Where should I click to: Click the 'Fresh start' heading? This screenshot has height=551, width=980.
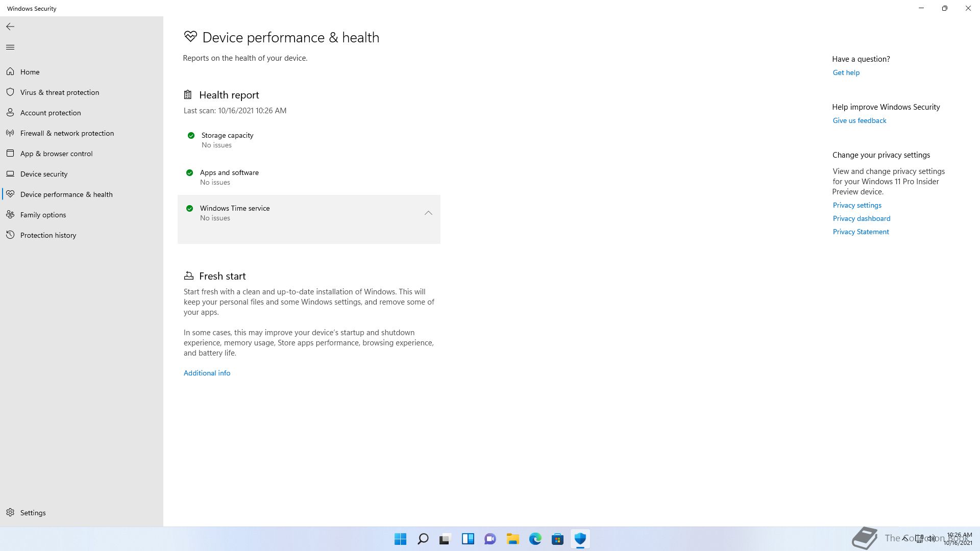tap(222, 276)
